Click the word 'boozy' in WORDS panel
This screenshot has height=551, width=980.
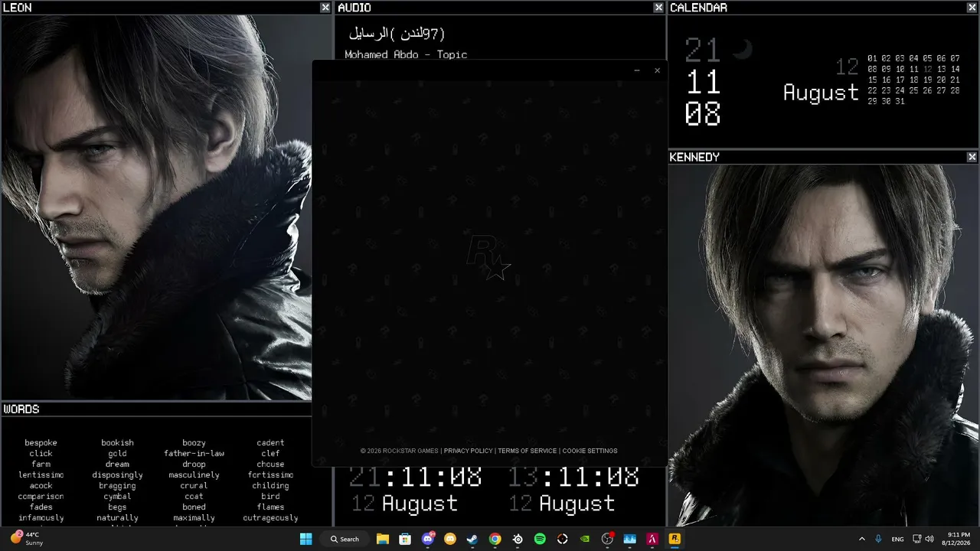[194, 443]
